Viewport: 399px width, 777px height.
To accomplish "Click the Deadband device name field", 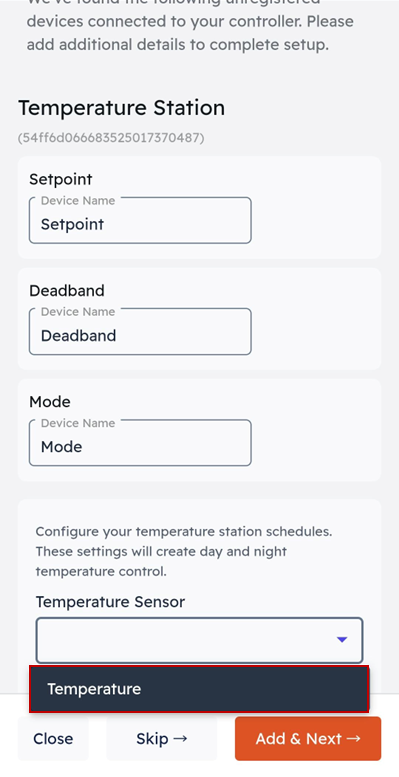I will click(x=140, y=332).
